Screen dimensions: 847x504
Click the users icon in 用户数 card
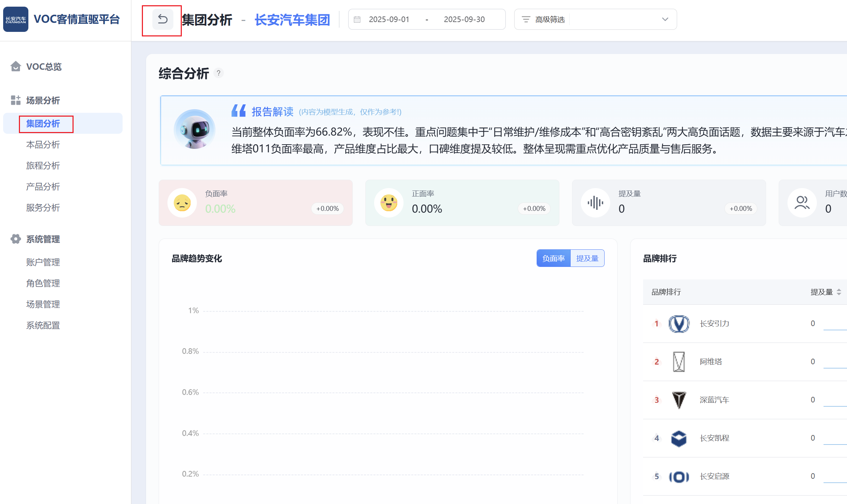point(802,203)
